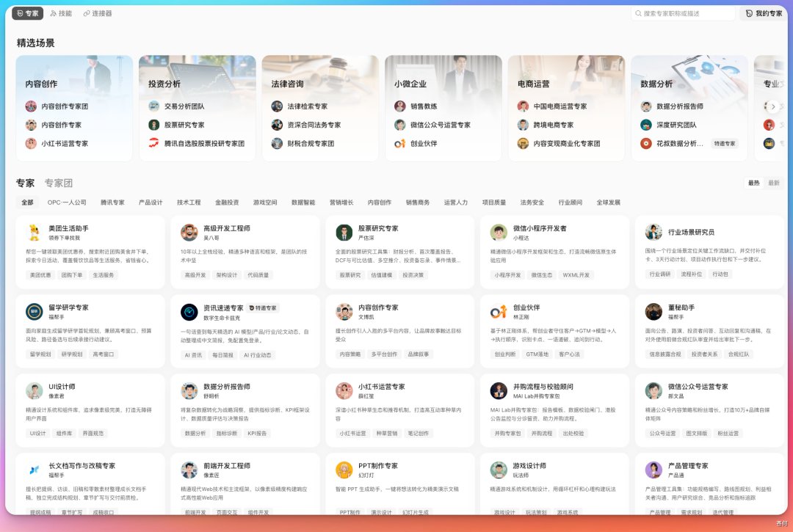
Task: Filter by 产品设计 category
Action: tap(151, 203)
